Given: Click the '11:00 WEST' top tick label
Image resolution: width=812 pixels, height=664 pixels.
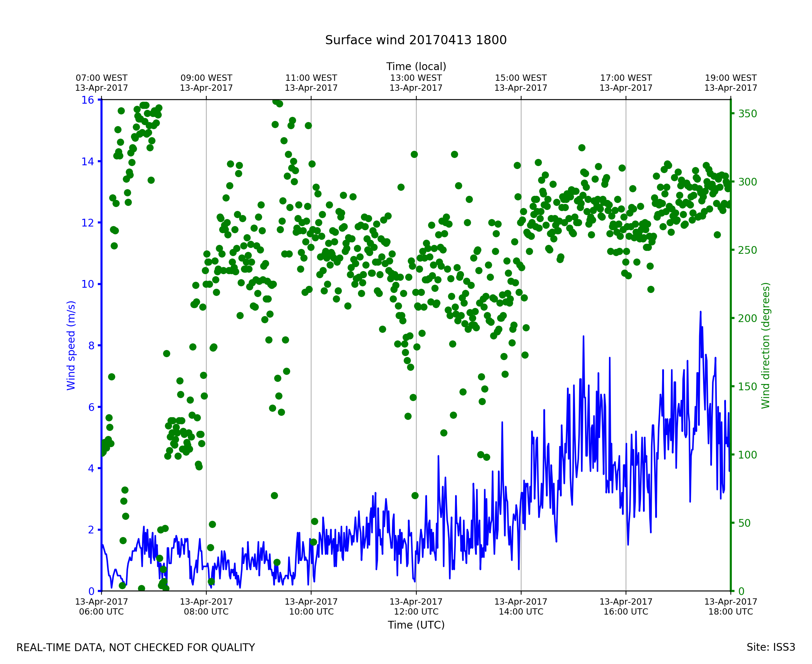Looking at the screenshot, I should (x=311, y=78).
